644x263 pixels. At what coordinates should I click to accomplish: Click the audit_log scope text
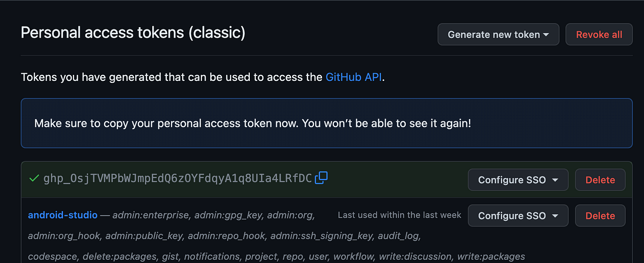click(x=398, y=236)
